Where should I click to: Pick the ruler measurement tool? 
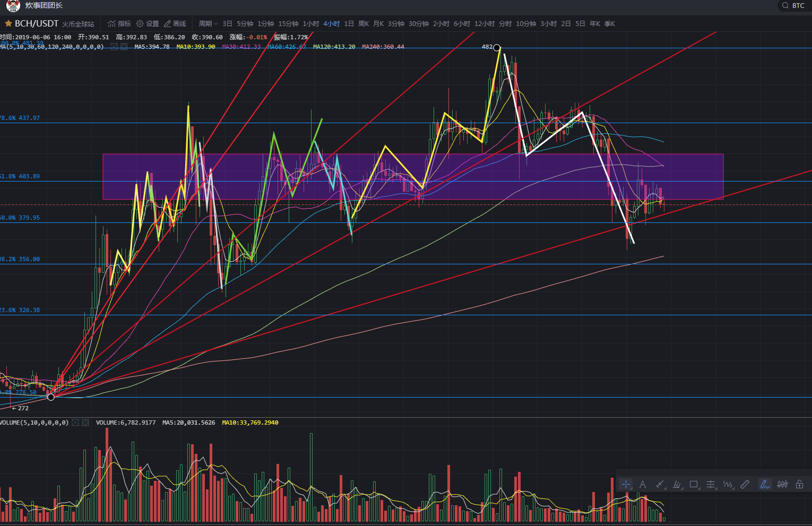coord(745,484)
